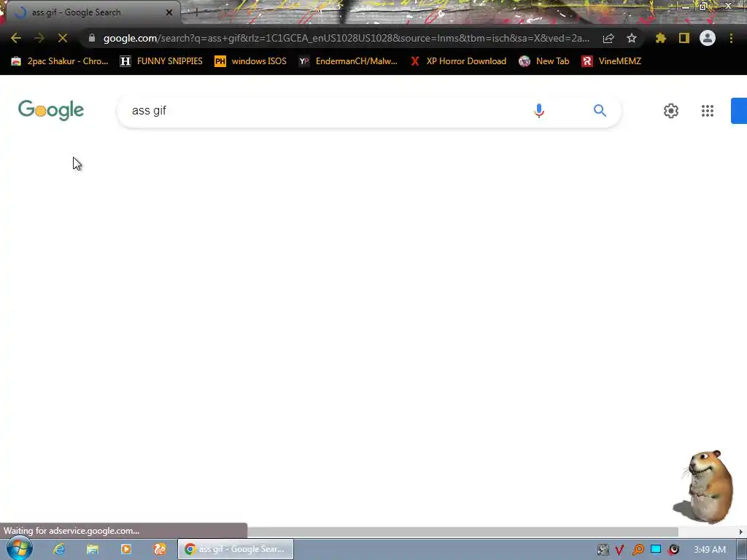Image resolution: width=747 pixels, height=560 pixels.
Task: Launch Internet Explorer from the taskbar
Action: [58, 549]
